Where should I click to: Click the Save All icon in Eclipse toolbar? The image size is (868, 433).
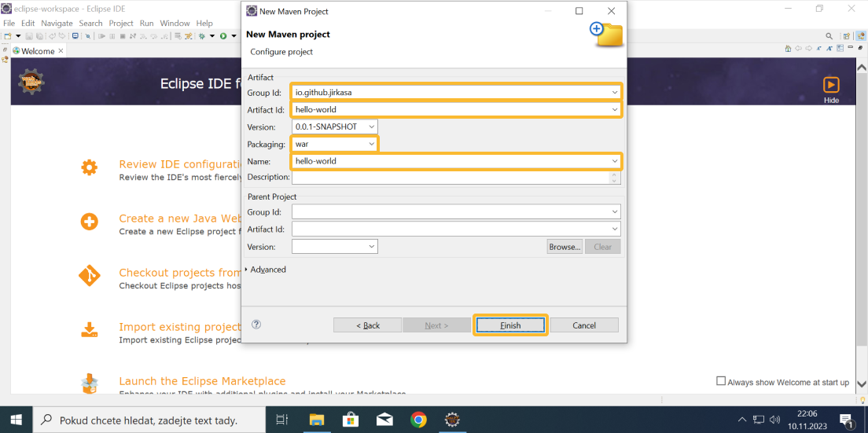(x=39, y=36)
